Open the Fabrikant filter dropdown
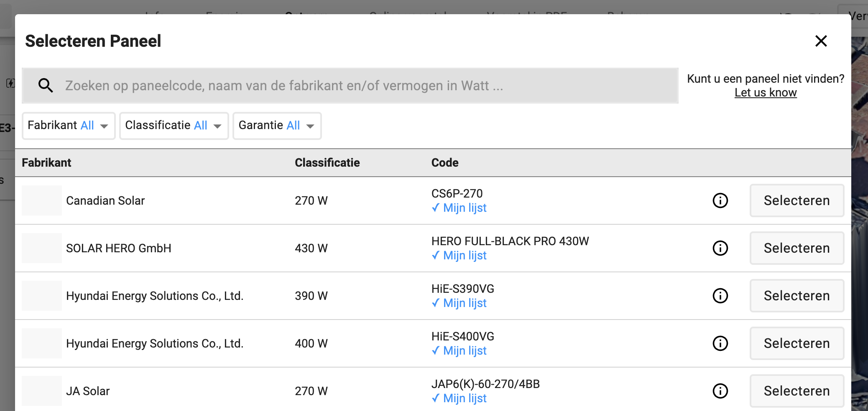Image resolution: width=868 pixels, height=411 pixels. [x=69, y=125]
